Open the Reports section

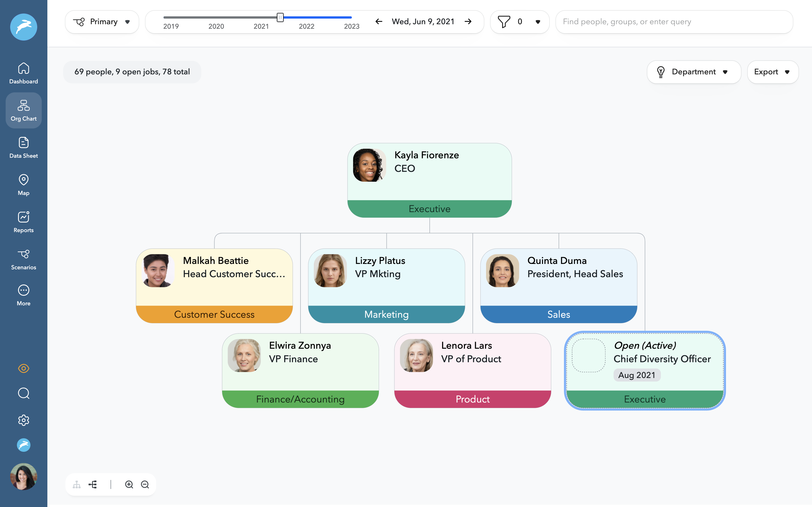pos(23,221)
